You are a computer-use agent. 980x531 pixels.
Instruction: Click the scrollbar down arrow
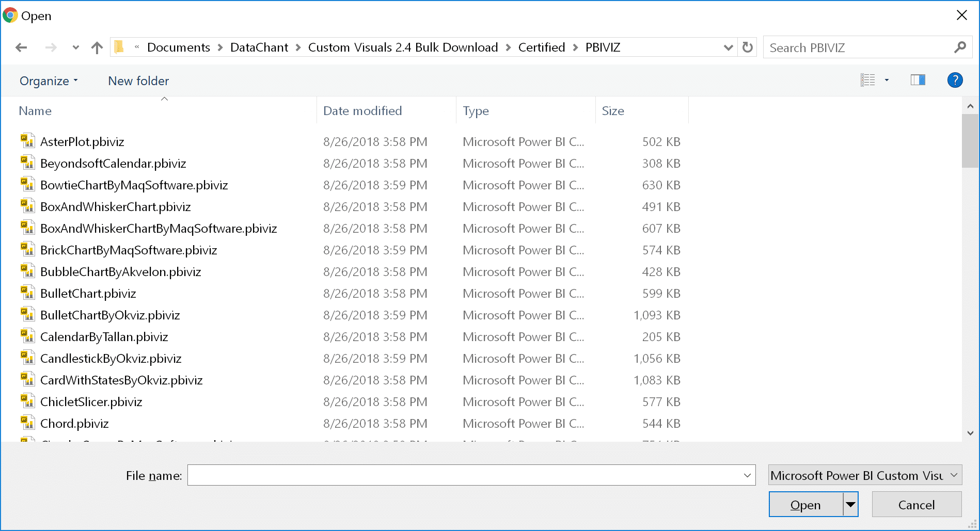point(970,433)
